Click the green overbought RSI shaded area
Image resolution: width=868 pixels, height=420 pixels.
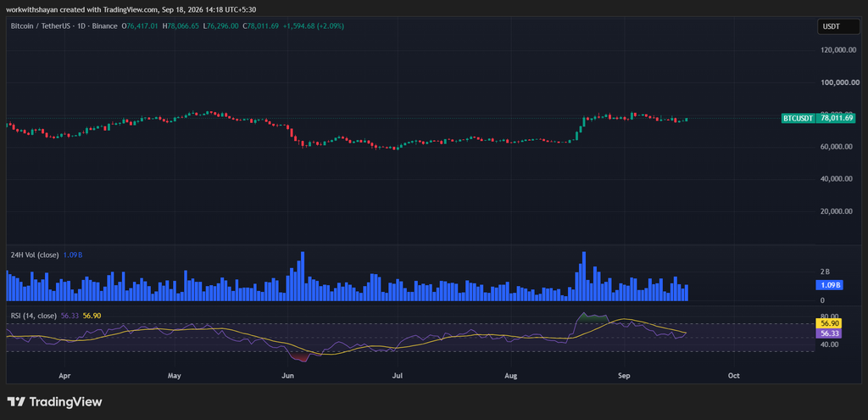(592, 318)
